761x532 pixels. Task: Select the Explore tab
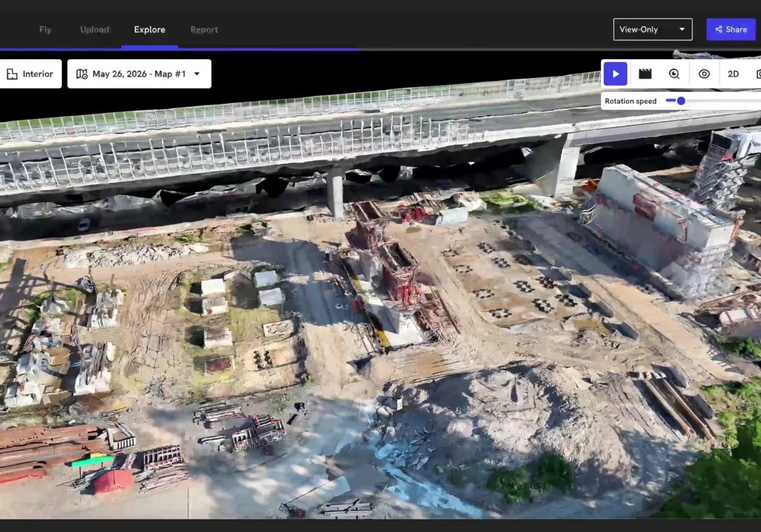(x=149, y=30)
